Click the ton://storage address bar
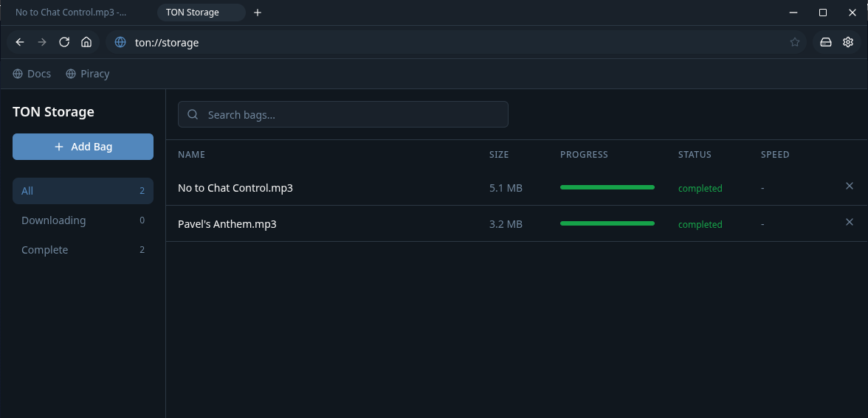The image size is (868, 418). [443, 43]
